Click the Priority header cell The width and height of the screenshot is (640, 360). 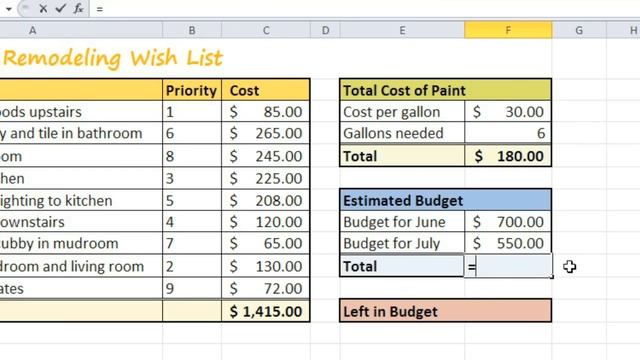pos(192,90)
